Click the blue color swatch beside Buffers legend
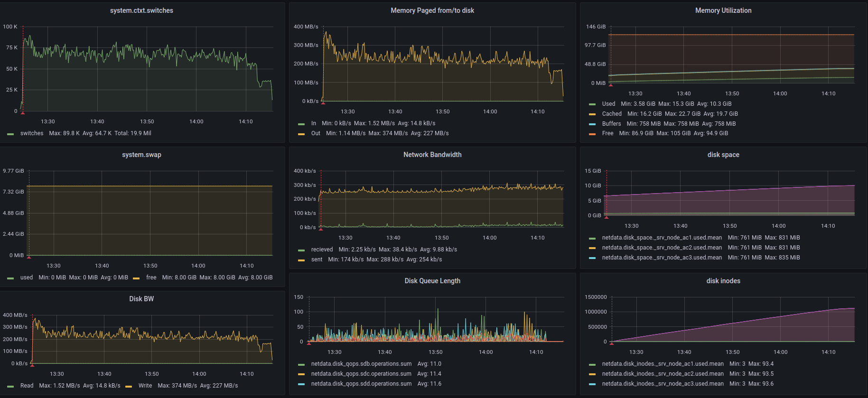Screen dimensions: 868x398 [592, 124]
